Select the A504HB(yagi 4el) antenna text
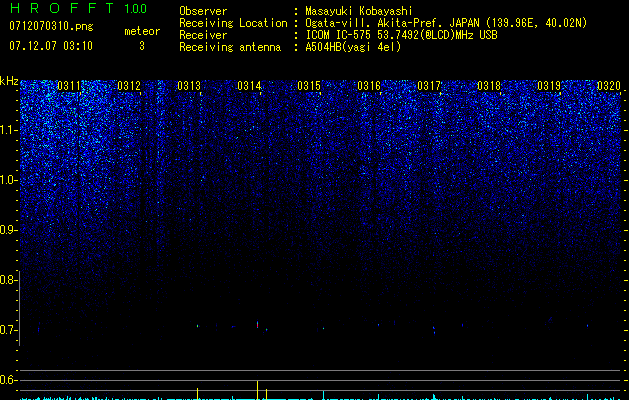The height and width of the screenshot is (400, 629). pyautogui.click(x=353, y=47)
